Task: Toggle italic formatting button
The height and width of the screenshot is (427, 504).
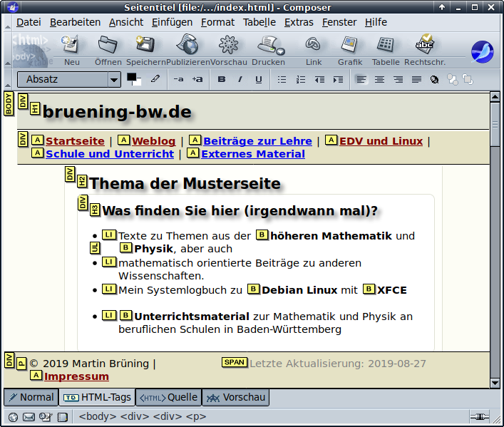Action: pos(240,79)
